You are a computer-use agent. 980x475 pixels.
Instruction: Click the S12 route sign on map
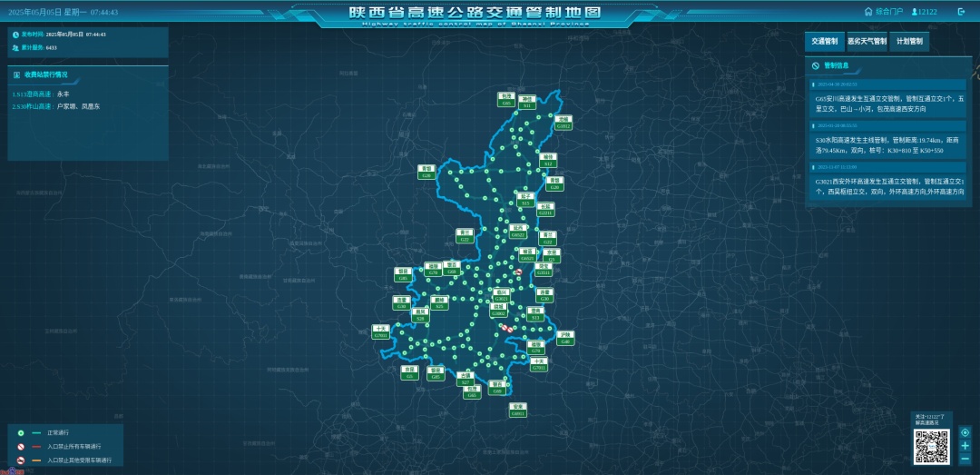pyautogui.click(x=548, y=160)
